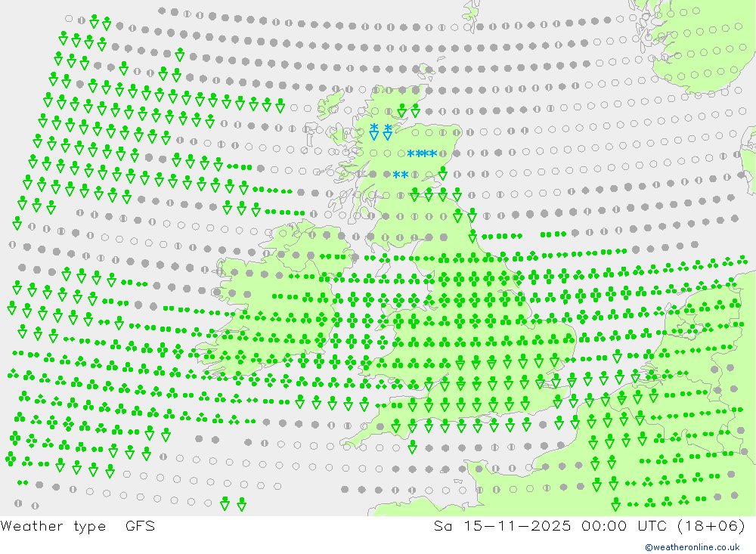Click the 'Weather type GFS' caption
This screenshot has width=756, height=554.
click(78, 526)
